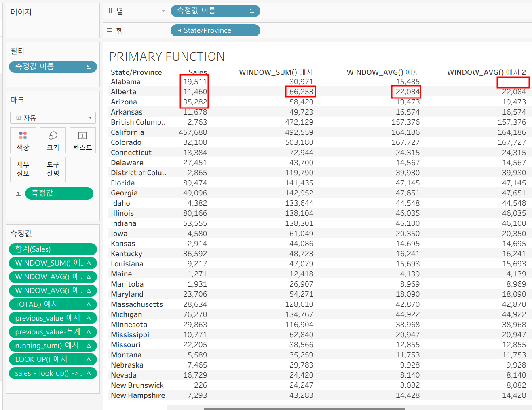Open the Color (색상) marks card

tap(23, 140)
